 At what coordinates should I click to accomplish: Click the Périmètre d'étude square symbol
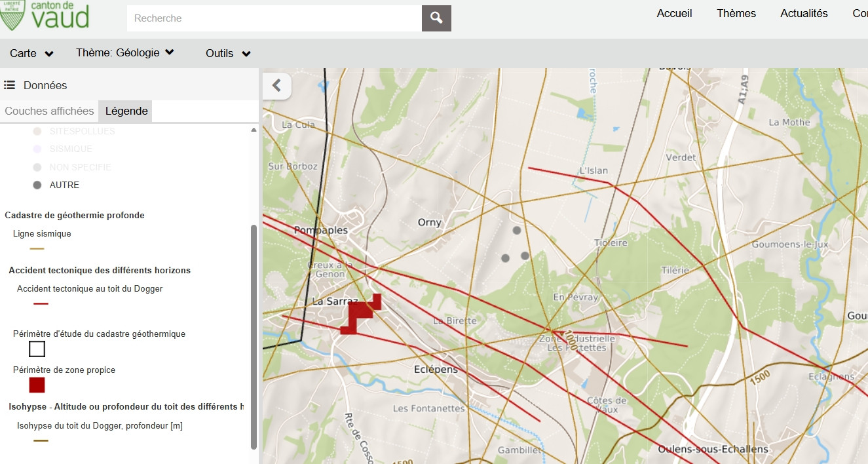point(37,349)
